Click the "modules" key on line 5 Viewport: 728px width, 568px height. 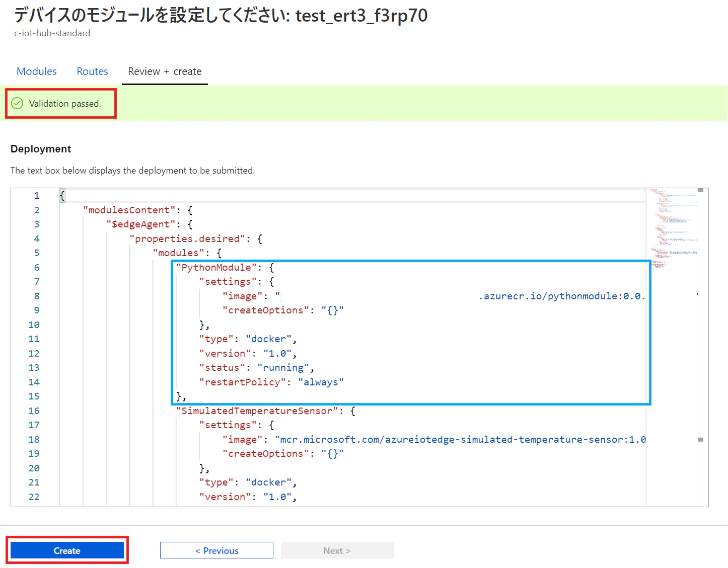coord(179,253)
